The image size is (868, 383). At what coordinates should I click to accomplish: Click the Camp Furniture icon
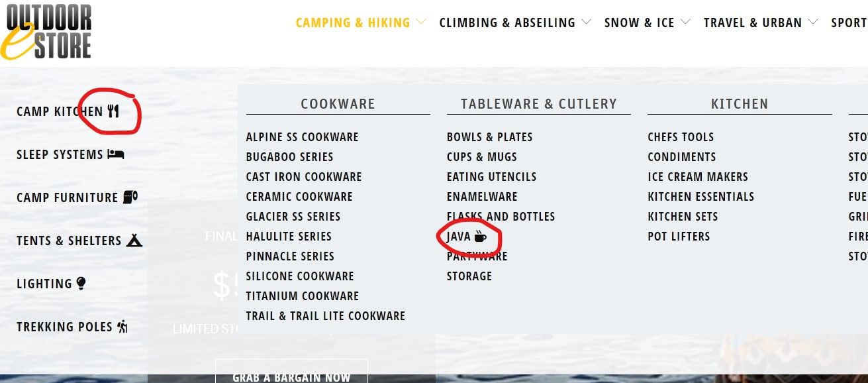pyautogui.click(x=130, y=197)
